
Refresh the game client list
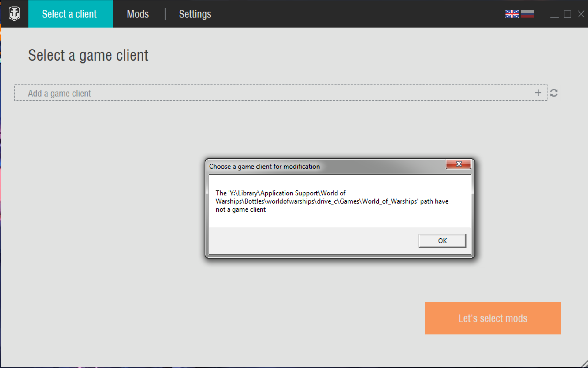tap(554, 93)
